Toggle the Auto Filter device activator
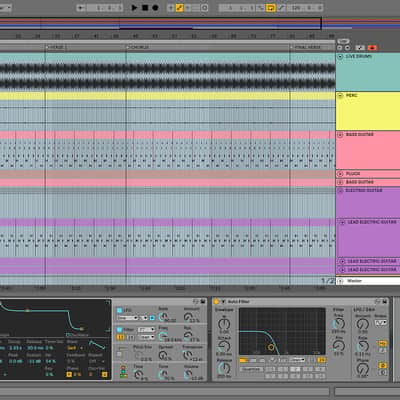 [216, 302]
